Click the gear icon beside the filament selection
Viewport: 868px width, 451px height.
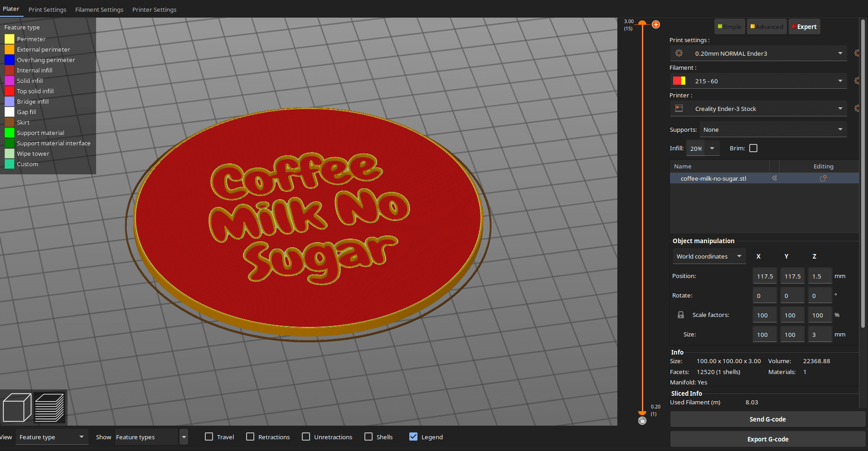click(x=857, y=81)
